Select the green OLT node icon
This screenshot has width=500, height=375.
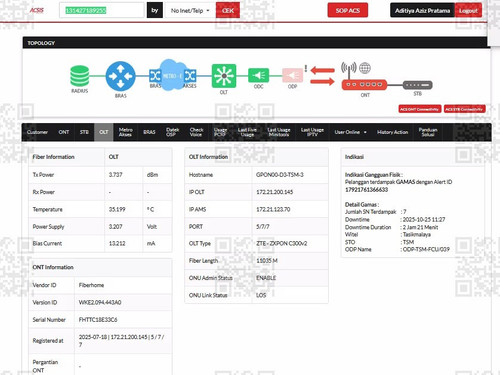224,76
